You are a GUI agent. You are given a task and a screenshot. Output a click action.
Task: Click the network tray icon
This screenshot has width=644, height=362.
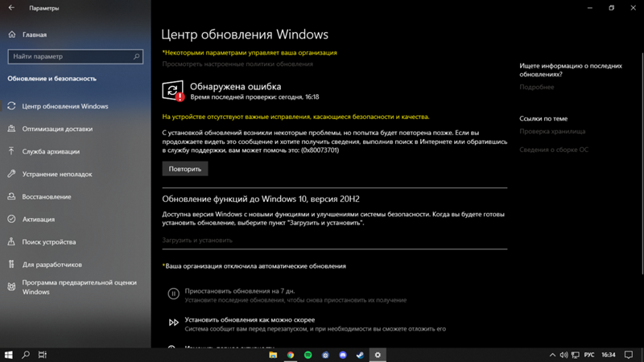click(x=576, y=355)
